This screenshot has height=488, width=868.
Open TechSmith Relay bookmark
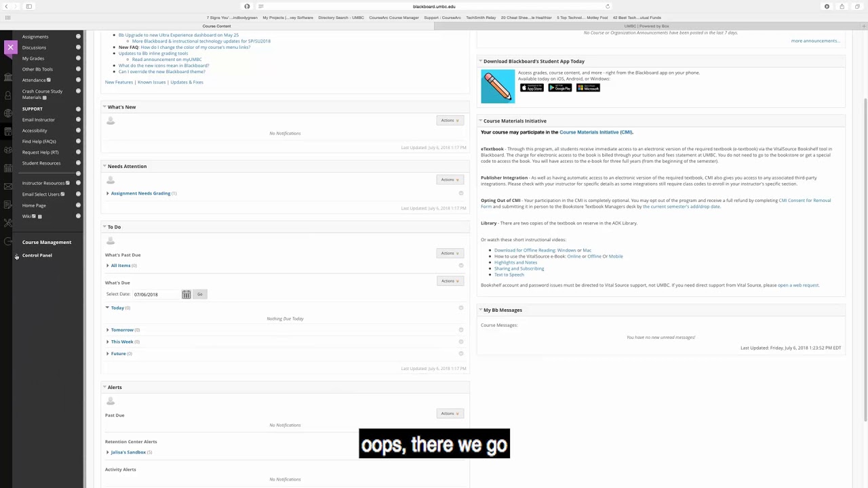(480, 18)
